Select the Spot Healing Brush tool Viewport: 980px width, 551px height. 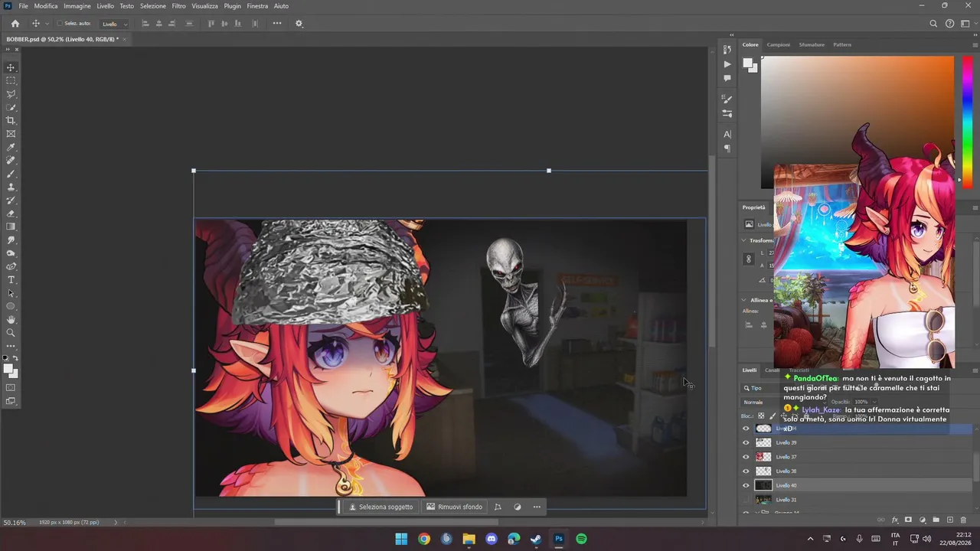pyautogui.click(x=11, y=161)
